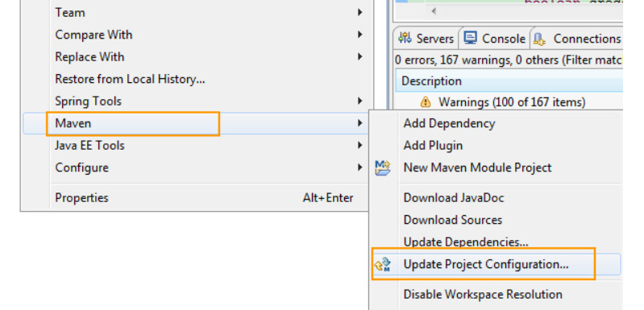The image size is (644, 310).
Task: Select New Maven Module Project
Action: 497,167
